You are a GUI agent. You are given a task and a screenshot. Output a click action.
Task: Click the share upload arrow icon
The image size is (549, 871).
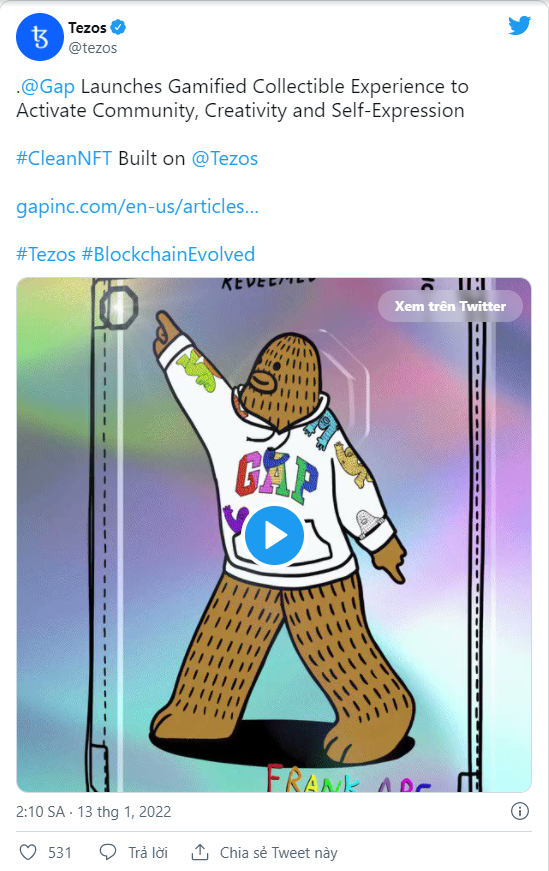click(199, 852)
